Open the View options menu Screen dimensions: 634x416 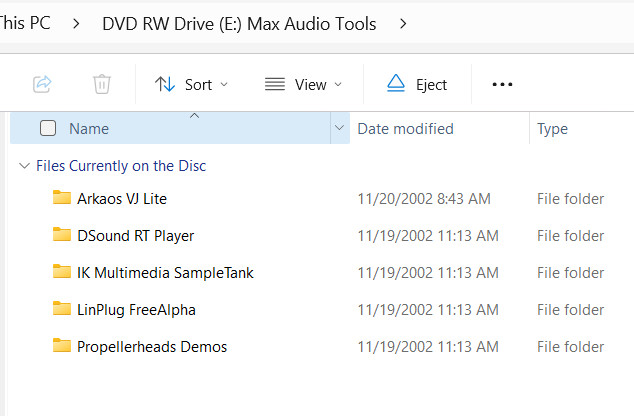pos(304,84)
